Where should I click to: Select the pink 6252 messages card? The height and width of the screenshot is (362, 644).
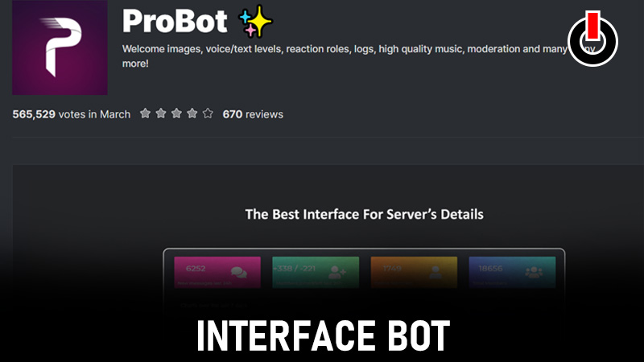coord(217,273)
